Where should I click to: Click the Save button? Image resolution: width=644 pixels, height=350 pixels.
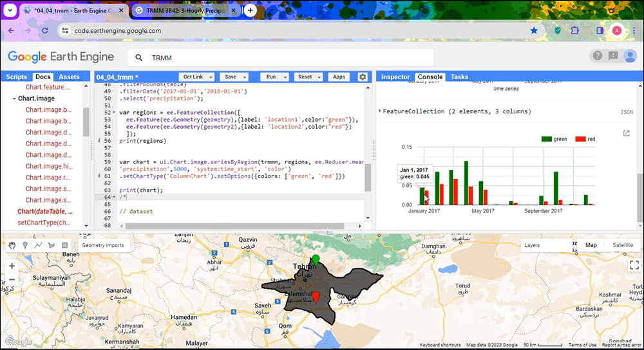(231, 77)
